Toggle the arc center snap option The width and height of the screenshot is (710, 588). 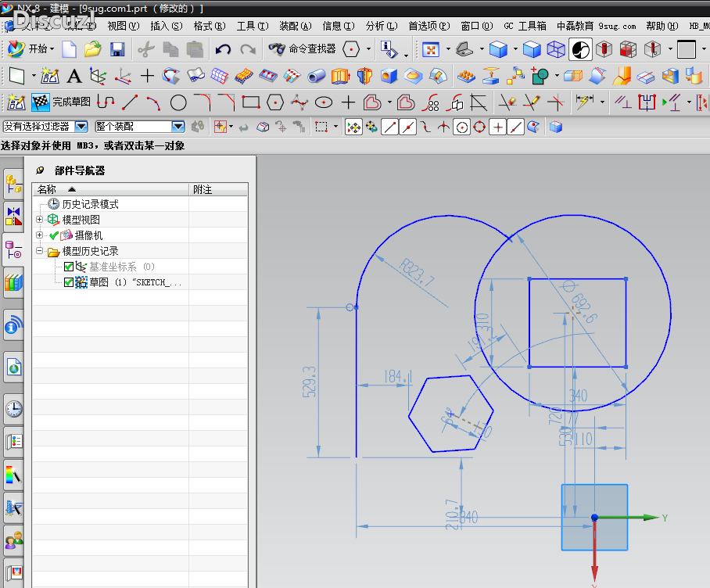(x=461, y=127)
